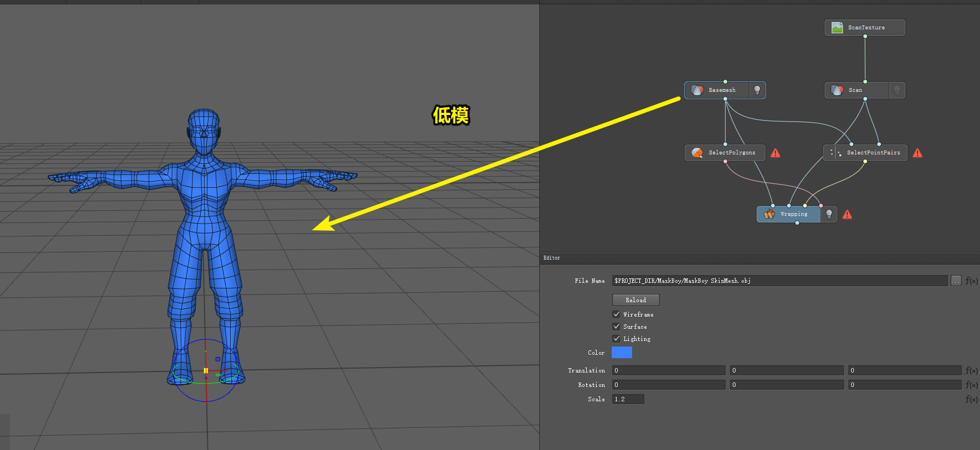The width and height of the screenshot is (980, 450).
Task: Click the Wrapping node output connector
Action: [x=797, y=223]
